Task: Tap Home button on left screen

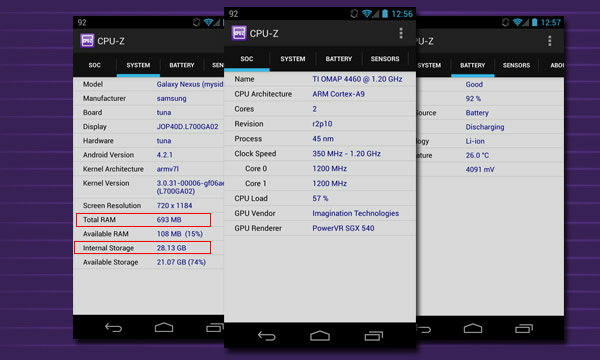Action: [164, 327]
